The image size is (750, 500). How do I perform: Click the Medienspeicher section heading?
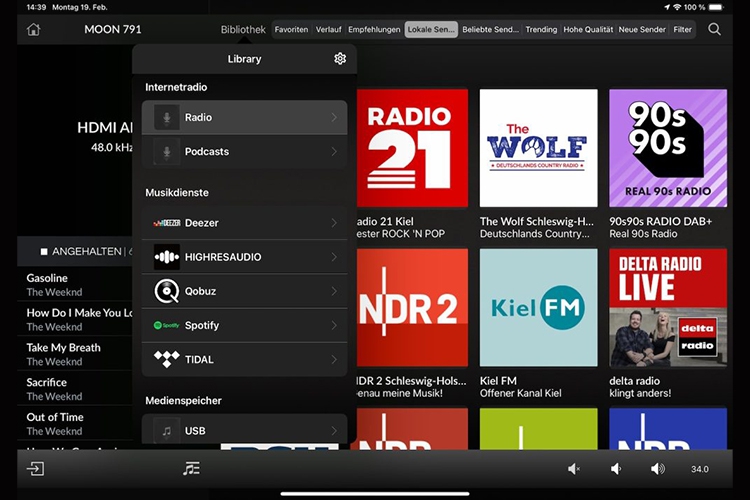click(183, 400)
